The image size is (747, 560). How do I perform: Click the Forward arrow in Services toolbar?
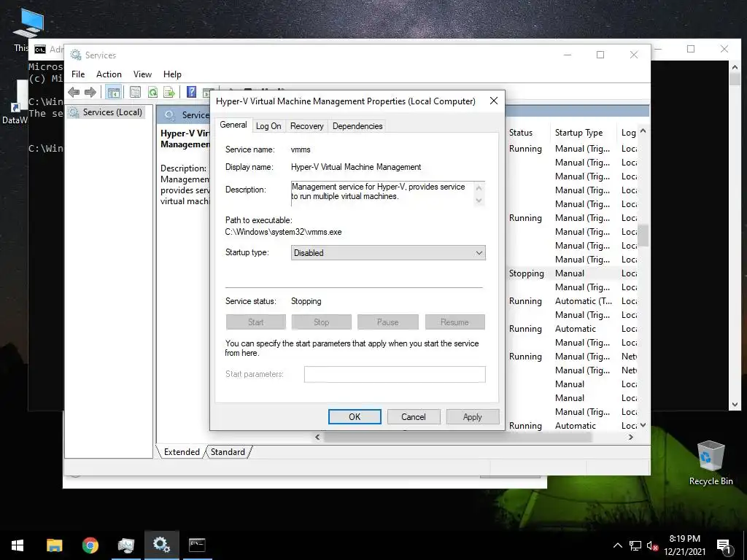[90, 92]
